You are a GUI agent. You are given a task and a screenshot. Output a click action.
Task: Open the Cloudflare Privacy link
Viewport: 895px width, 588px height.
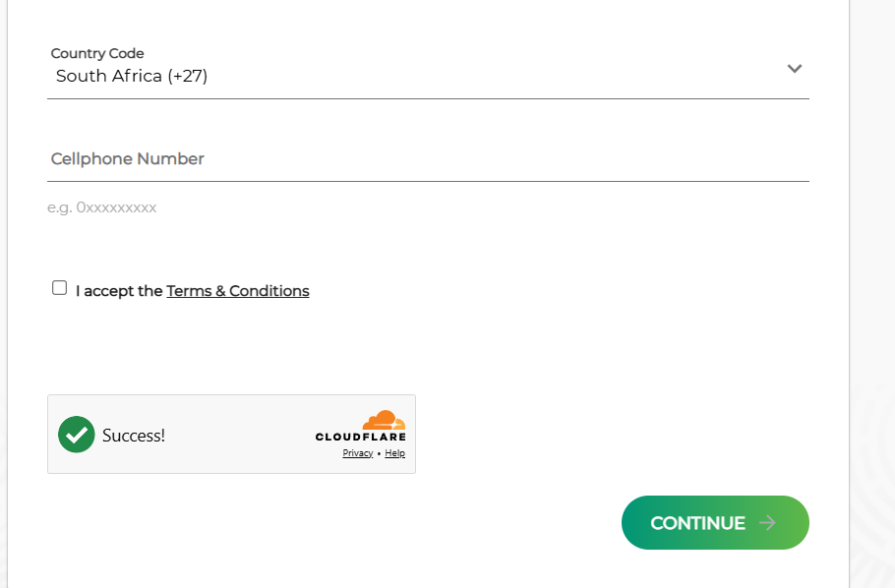coord(358,453)
